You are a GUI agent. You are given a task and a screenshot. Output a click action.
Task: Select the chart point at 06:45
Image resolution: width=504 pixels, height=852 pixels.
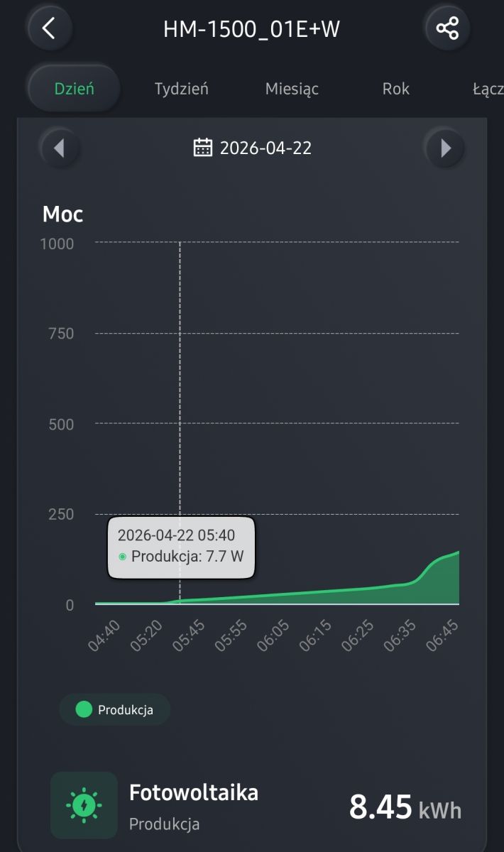click(x=459, y=552)
